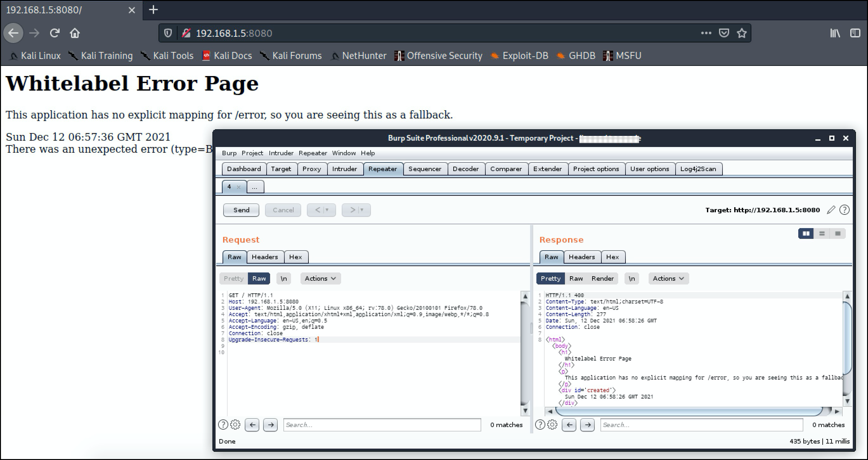The height and width of the screenshot is (460, 868).
Task: Open Firefox home page icon
Action: click(75, 33)
